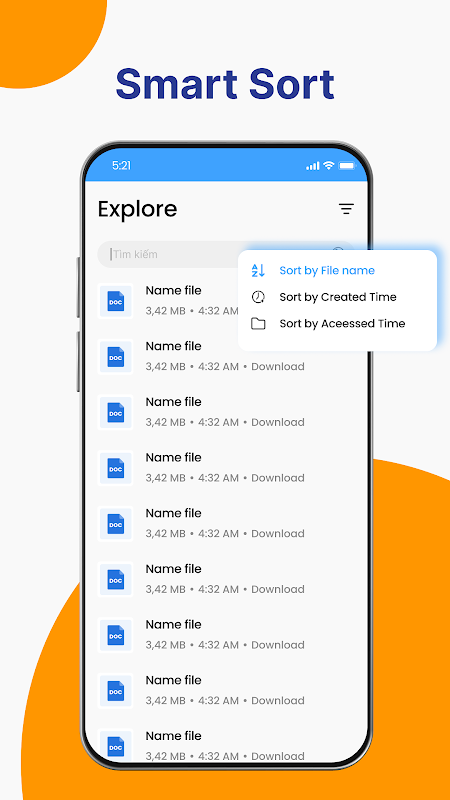Tap the last partially visible DOC icon

pyautogui.click(x=115, y=743)
